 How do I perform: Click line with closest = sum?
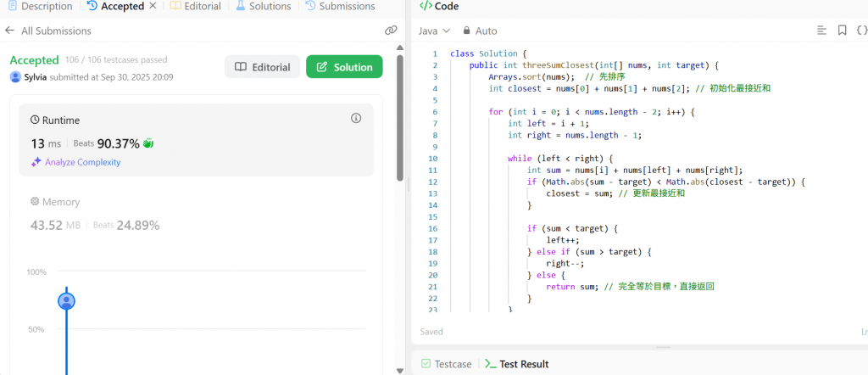tap(617, 193)
